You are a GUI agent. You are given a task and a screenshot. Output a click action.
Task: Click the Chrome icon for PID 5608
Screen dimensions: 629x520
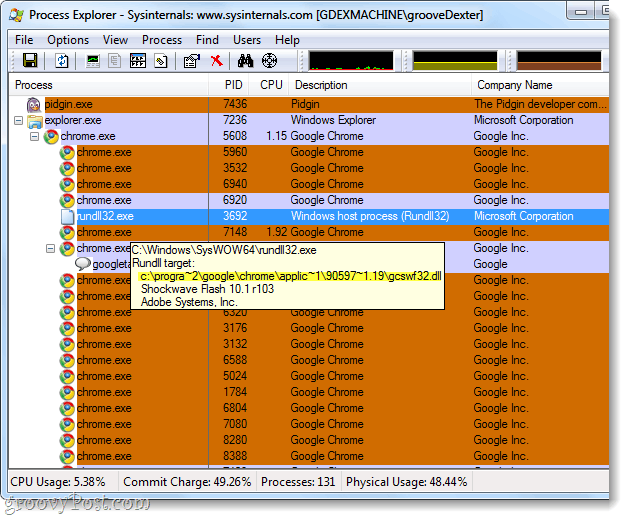(x=51, y=137)
